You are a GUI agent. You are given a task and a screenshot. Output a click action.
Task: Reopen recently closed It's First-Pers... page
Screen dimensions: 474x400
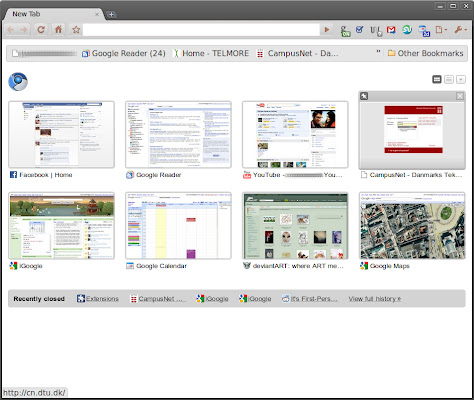[x=310, y=299]
